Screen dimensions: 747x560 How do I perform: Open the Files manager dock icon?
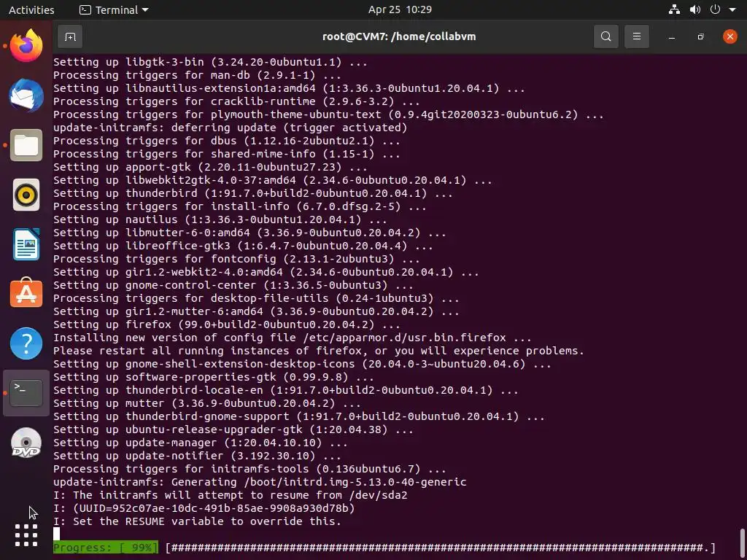26,145
